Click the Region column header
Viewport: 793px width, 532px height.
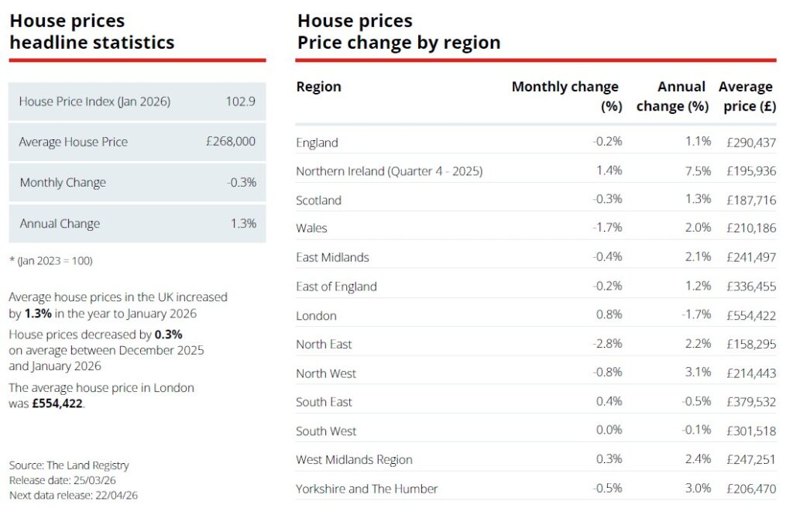[x=319, y=87]
